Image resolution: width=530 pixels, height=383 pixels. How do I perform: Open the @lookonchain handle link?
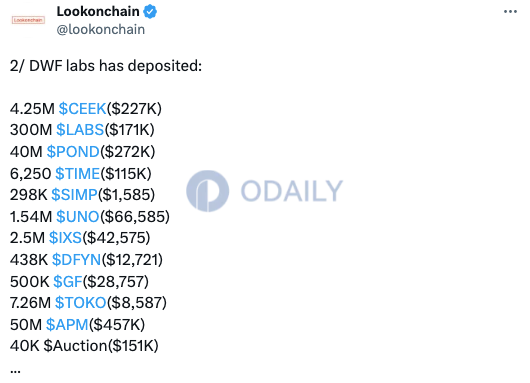click(101, 30)
